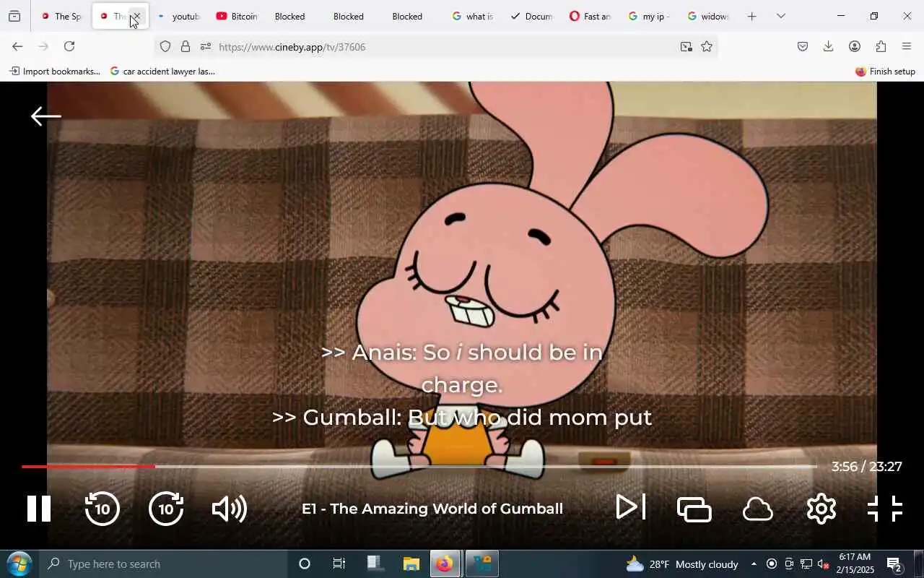Screen dimensions: 924x578
Task: Switch to the Docum tab
Action: (x=531, y=16)
